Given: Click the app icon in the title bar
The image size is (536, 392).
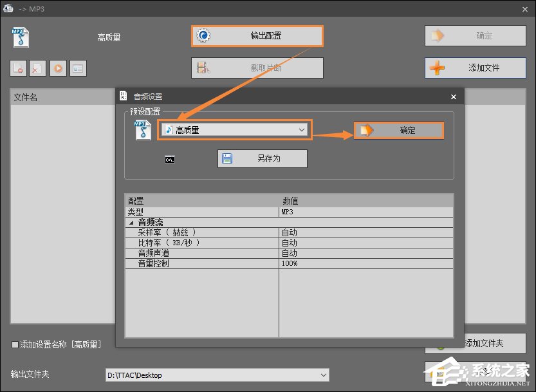Looking at the screenshot, I should [x=8, y=8].
